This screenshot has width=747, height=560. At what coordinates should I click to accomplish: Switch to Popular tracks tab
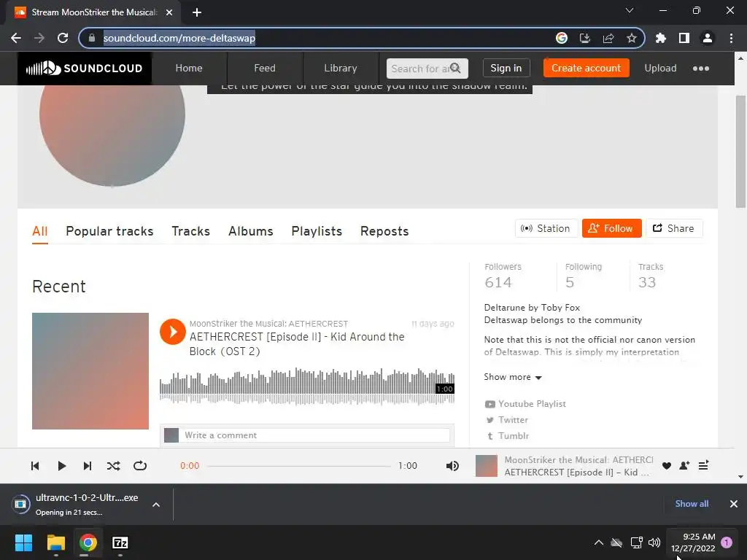click(x=109, y=231)
